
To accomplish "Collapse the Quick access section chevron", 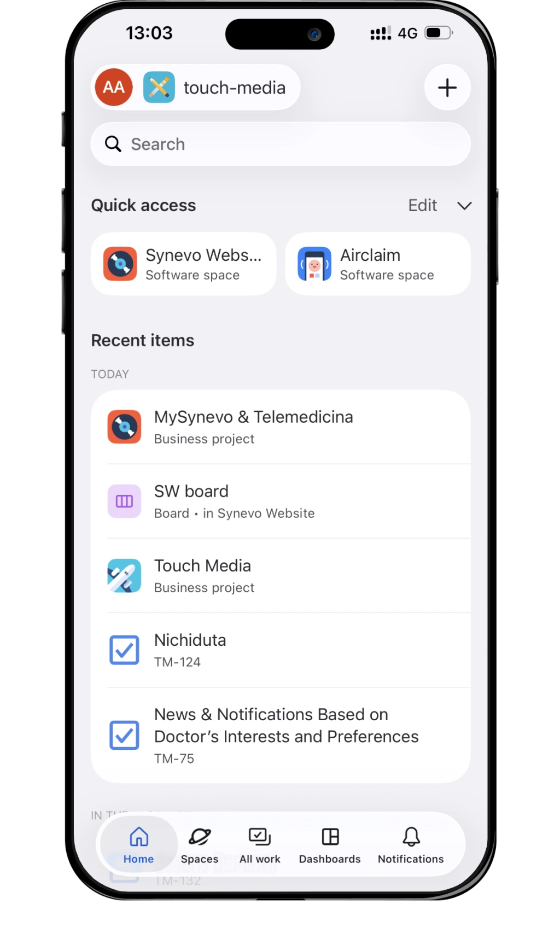I will pyautogui.click(x=464, y=206).
